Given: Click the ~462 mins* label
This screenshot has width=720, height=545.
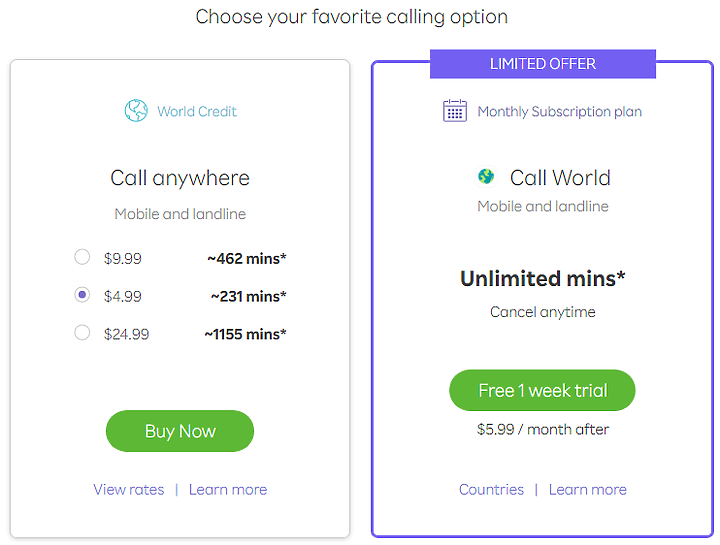Looking at the screenshot, I should click(247, 258).
